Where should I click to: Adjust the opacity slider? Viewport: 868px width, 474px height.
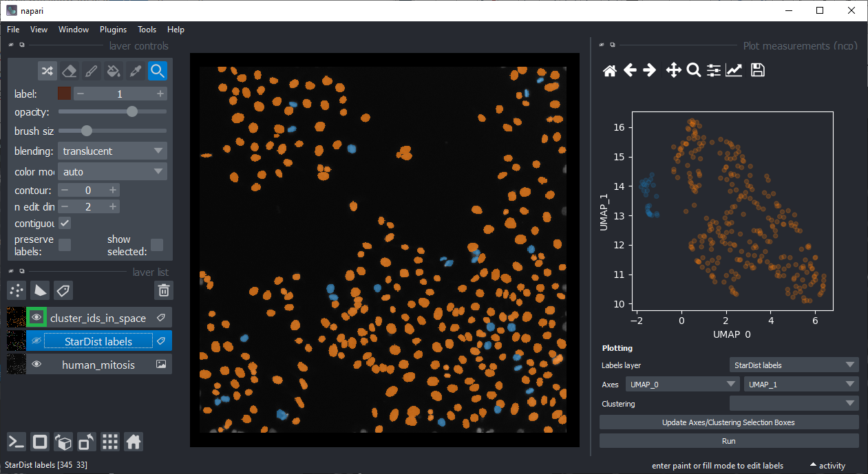pos(132,111)
